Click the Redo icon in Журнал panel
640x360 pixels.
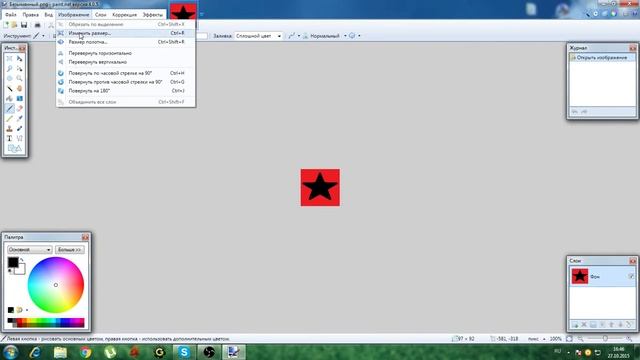click(584, 111)
